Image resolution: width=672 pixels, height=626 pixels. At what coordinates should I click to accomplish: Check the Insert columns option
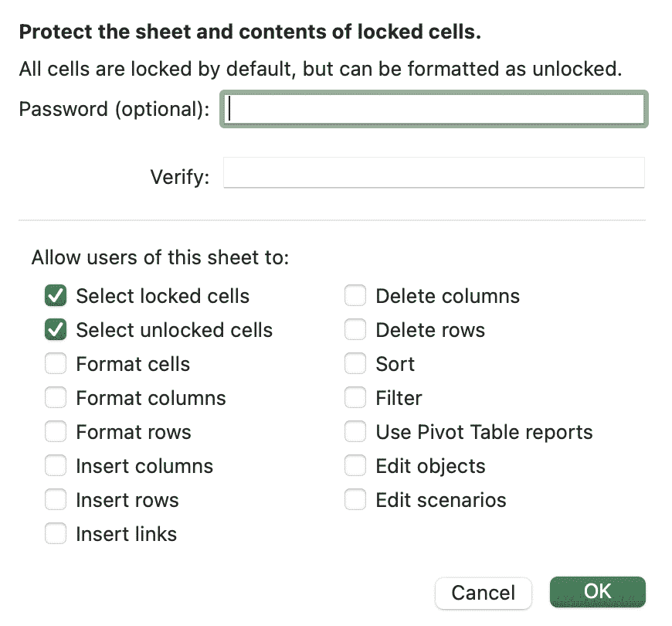56,466
